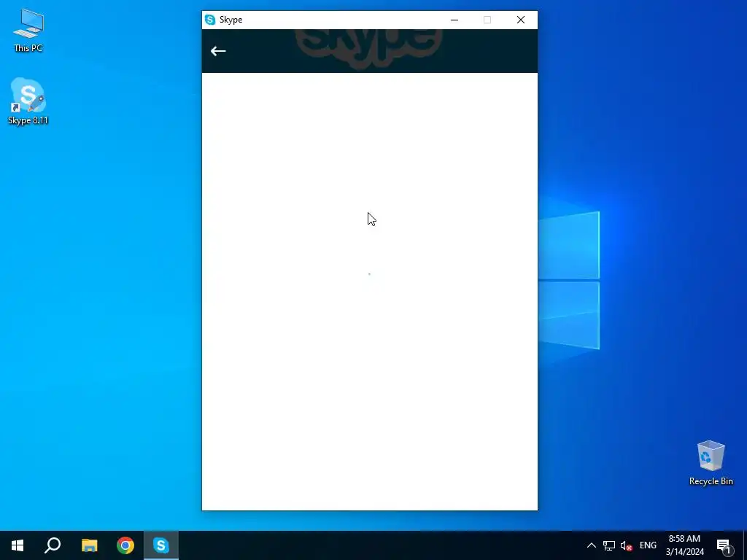Open the Windows Start menu
Image resolution: width=747 pixels, height=560 pixels.
click(x=18, y=545)
